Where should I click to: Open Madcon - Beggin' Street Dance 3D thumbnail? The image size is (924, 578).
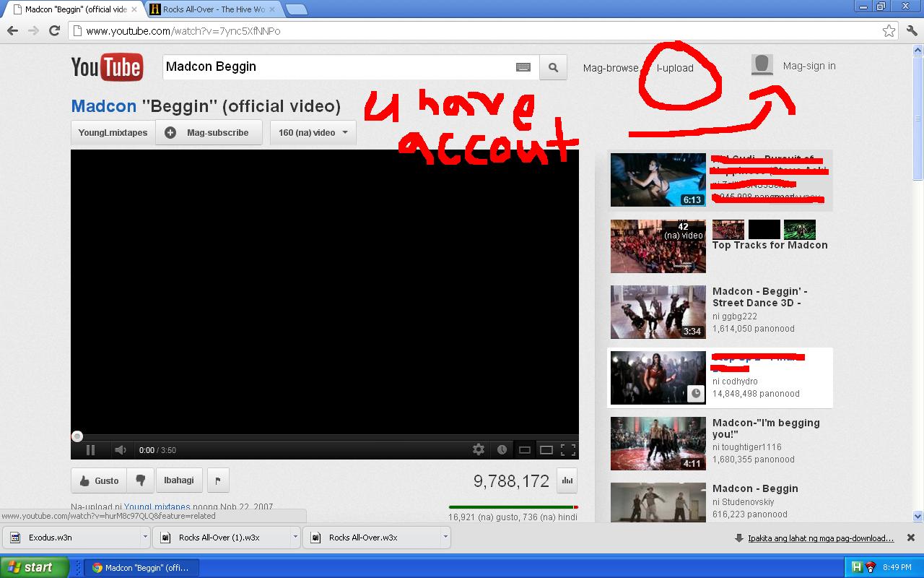pyautogui.click(x=658, y=312)
